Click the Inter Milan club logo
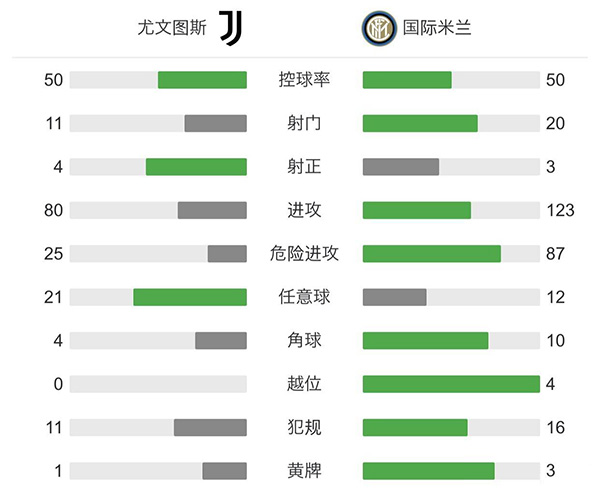600x491 pixels. coord(377,28)
